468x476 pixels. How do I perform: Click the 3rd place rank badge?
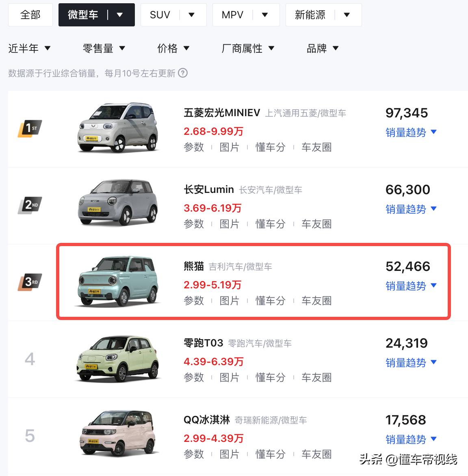point(30,282)
